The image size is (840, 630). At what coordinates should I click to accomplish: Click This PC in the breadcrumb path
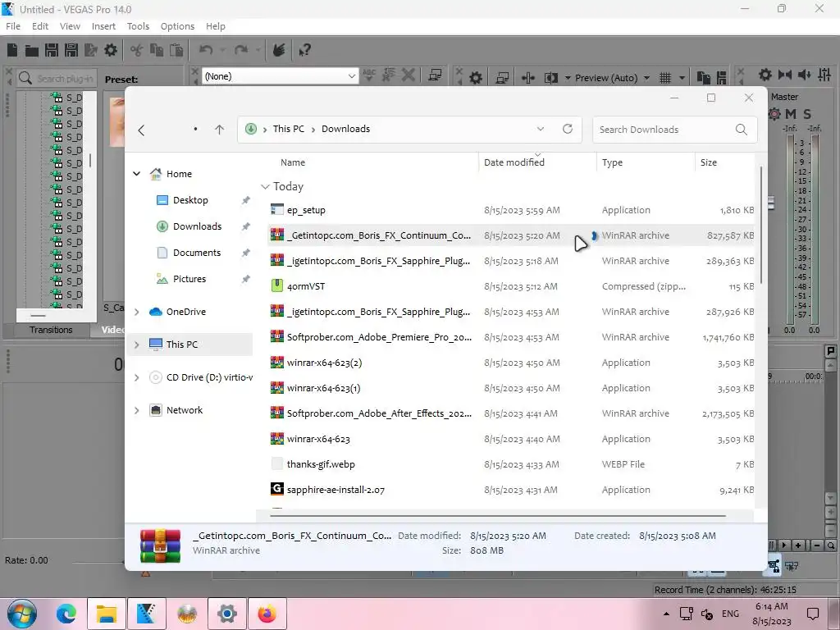click(288, 129)
